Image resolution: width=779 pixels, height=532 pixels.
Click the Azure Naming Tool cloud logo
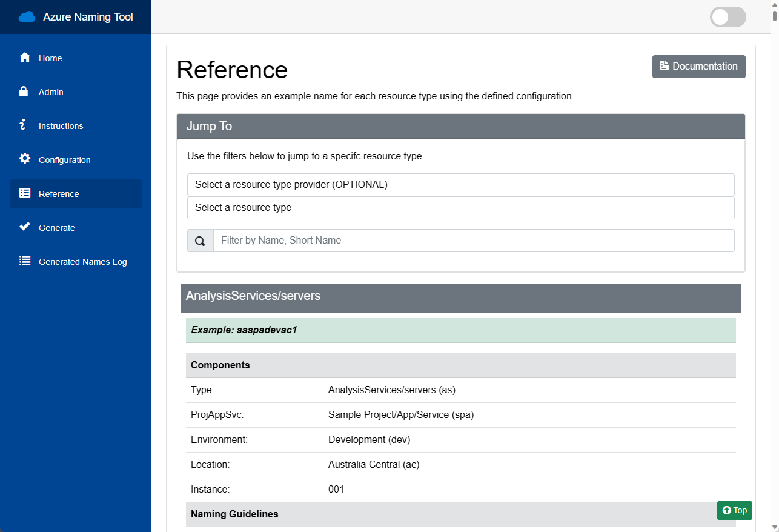click(x=26, y=16)
